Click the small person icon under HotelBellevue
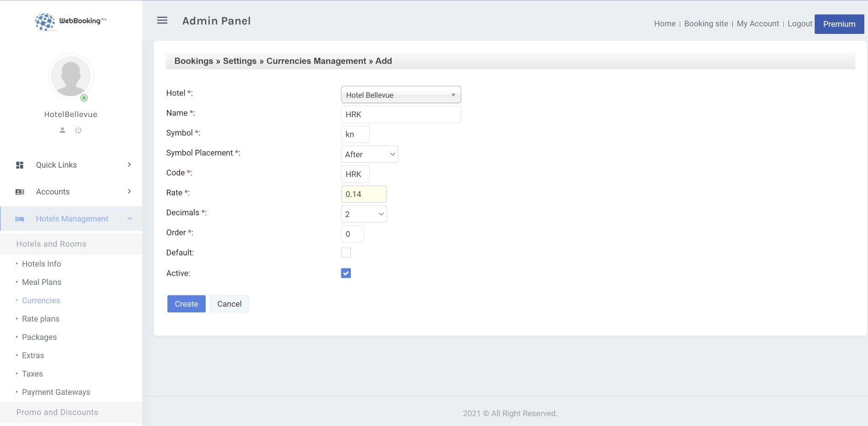This screenshot has height=426, width=868. click(62, 130)
